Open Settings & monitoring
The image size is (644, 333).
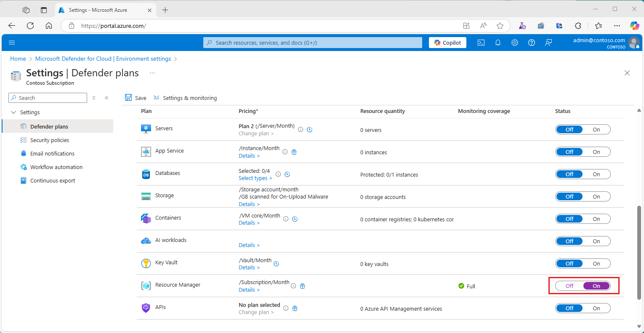click(185, 98)
